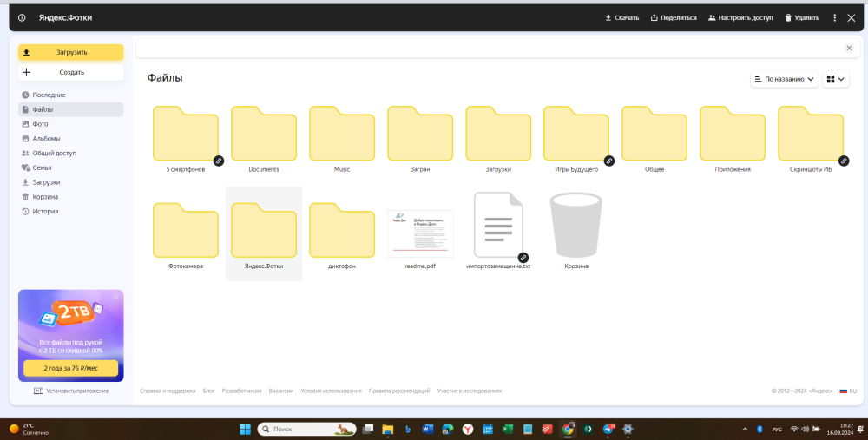The width and height of the screenshot is (868, 440).
Task: Select the Загран folder
Action: pyautogui.click(x=420, y=134)
